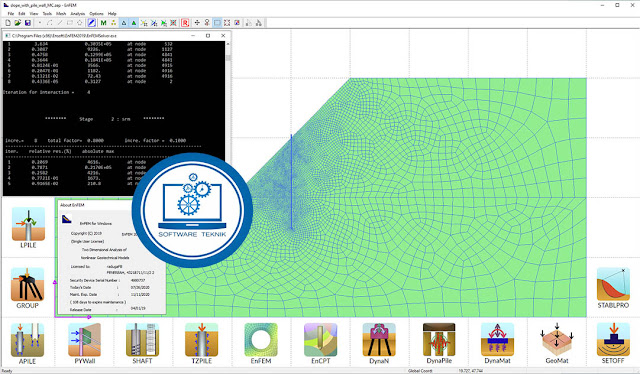Click the 'Stage 2 : srm' console line
640x374 pixels.
tap(104, 119)
